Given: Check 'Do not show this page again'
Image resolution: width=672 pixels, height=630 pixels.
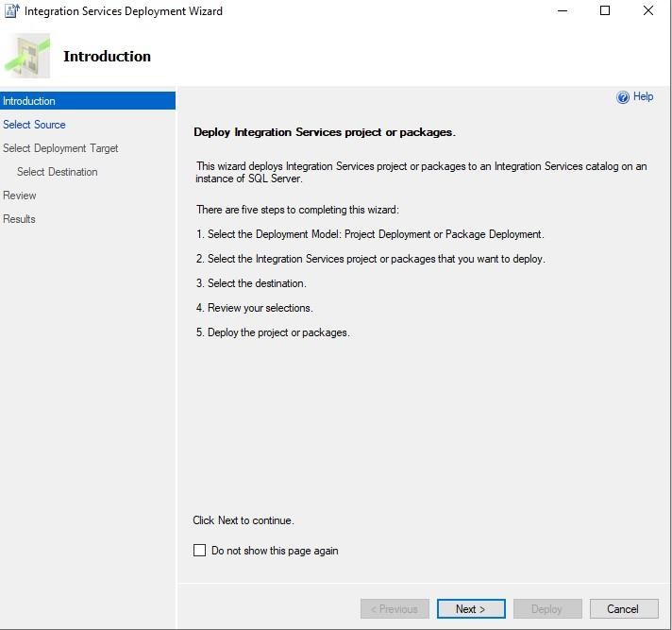Looking at the screenshot, I should pyautogui.click(x=199, y=551).
